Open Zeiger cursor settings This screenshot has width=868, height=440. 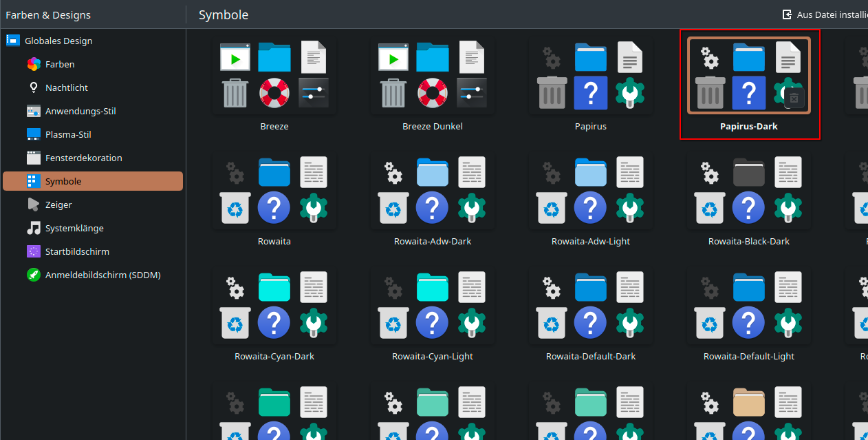(93, 205)
